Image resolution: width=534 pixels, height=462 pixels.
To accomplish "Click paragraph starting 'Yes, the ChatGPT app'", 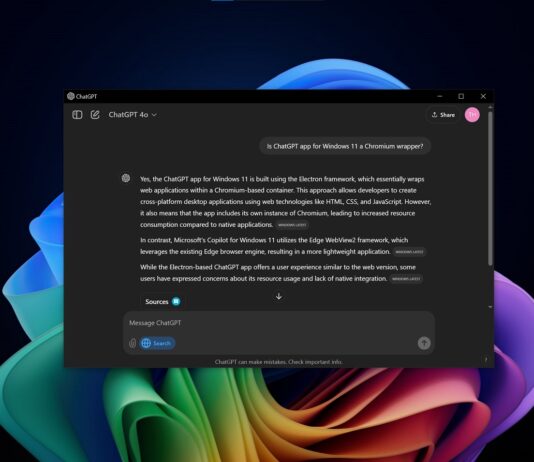I will [x=285, y=202].
